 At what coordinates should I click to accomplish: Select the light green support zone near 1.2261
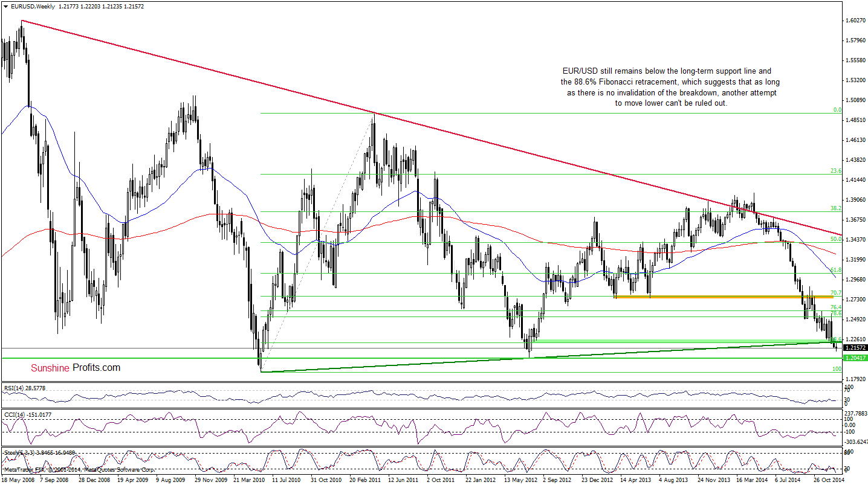(683, 341)
